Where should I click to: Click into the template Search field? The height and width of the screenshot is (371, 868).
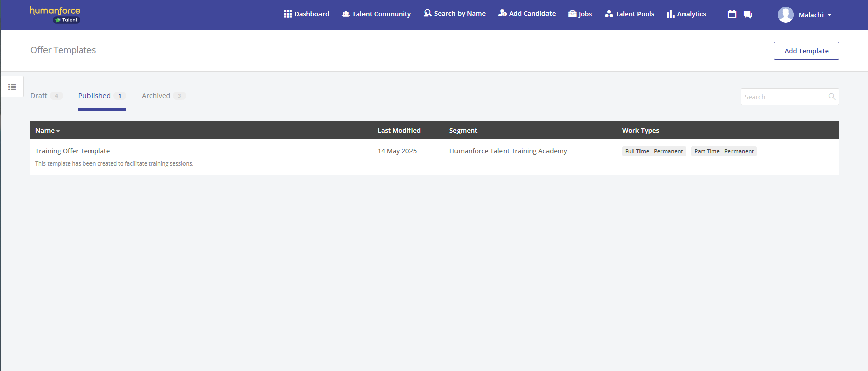783,97
